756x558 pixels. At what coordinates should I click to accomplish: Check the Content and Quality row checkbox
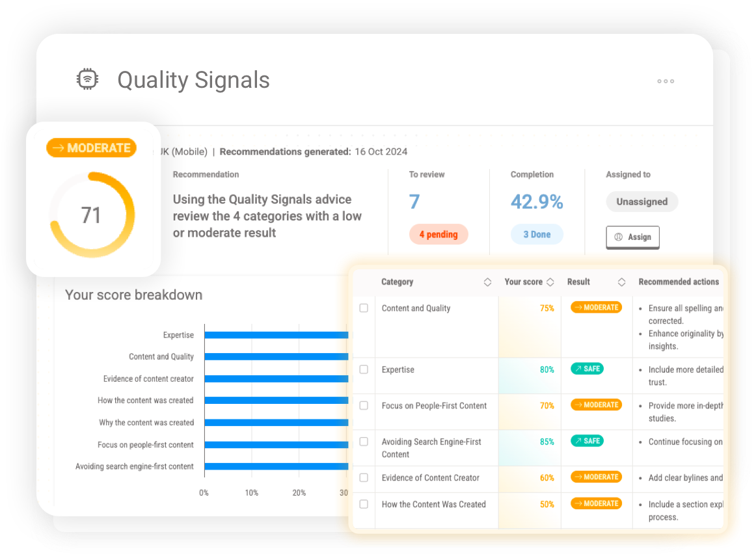364,308
